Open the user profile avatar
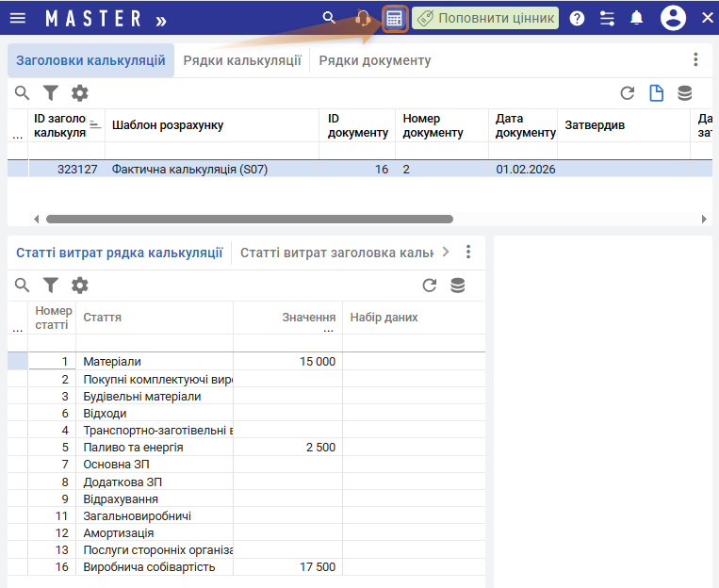 pos(673,18)
